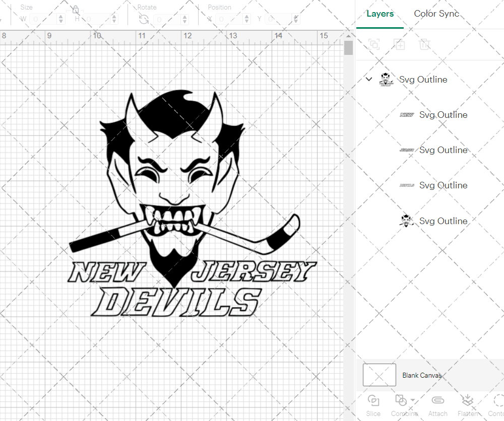The width and height of the screenshot is (504, 421).
Task: Click the duplicate layer icon
Action: click(374, 44)
